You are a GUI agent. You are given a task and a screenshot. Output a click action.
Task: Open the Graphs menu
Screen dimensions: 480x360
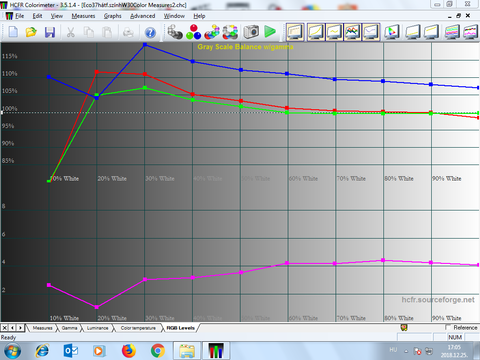pos(112,16)
